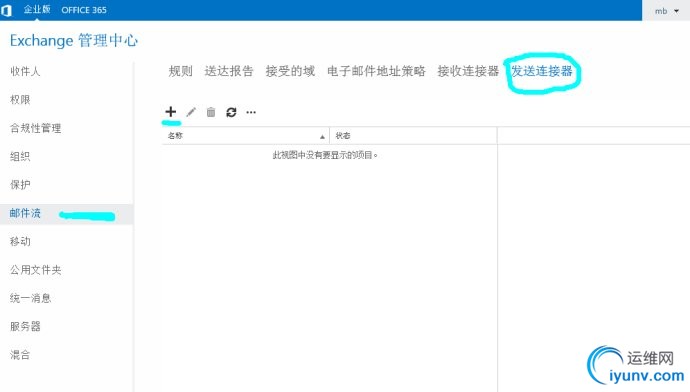
Task: Click the plus icon to add connector
Action: [x=171, y=112]
